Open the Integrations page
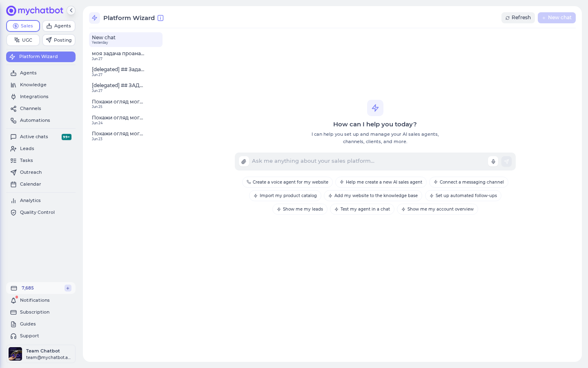Screen dimensions: 588x368 [x=41, y=96]
